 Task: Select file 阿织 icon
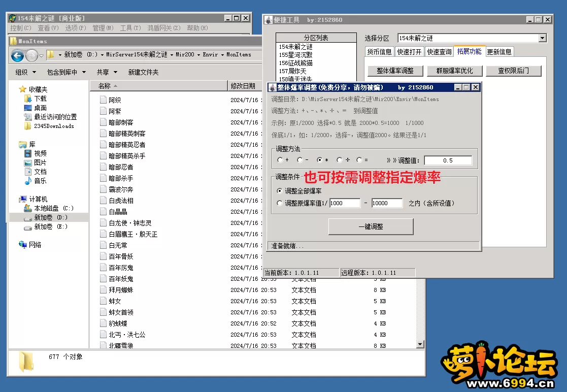(x=103, y=100)
